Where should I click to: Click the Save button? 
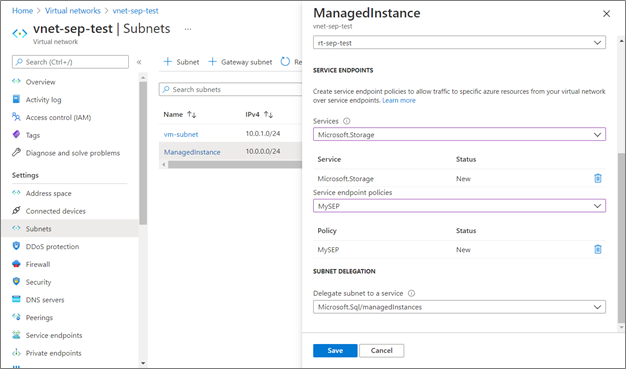click(x=335, y=351)
